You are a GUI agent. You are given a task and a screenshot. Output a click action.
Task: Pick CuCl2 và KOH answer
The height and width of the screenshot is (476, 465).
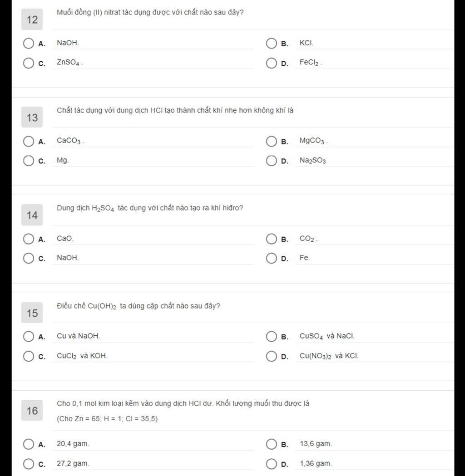click(x=29, y=356)
